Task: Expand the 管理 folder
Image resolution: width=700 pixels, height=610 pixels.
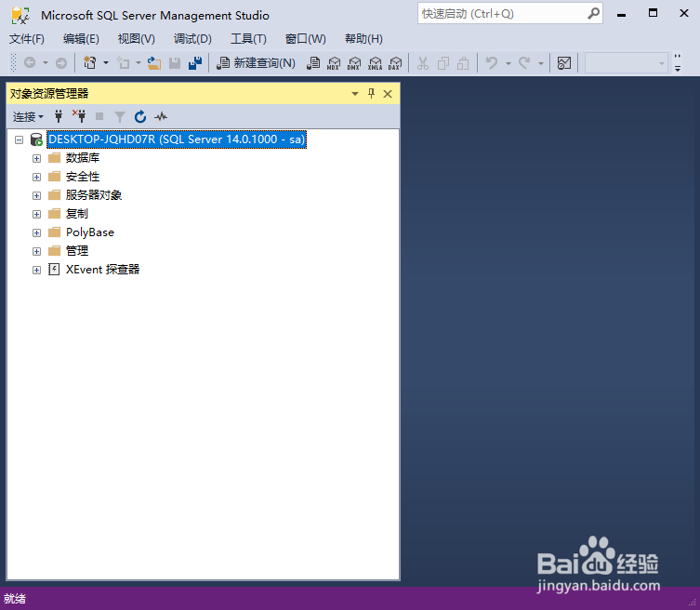Action: pyautogui.click(x=36, y=251)
